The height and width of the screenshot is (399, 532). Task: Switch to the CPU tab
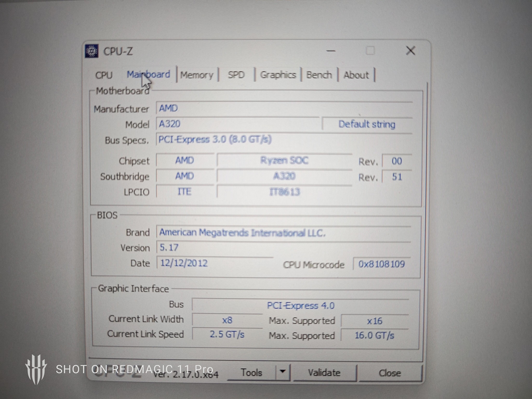pyautogui.click(x=104, y=75)
